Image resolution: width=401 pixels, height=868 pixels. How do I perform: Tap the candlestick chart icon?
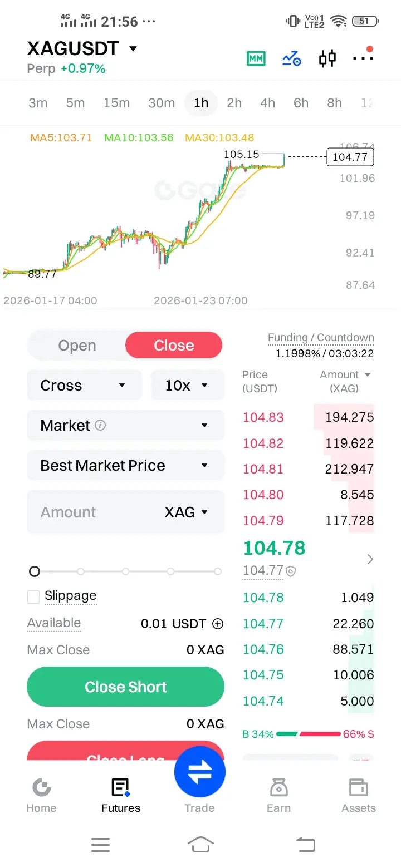[327, 58]
